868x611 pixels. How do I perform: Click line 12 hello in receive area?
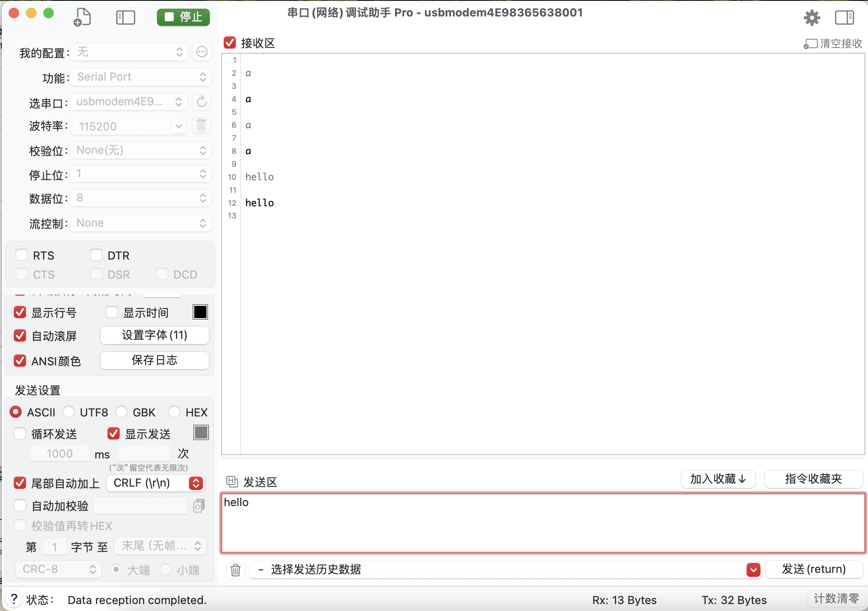[x=259, y=203]
